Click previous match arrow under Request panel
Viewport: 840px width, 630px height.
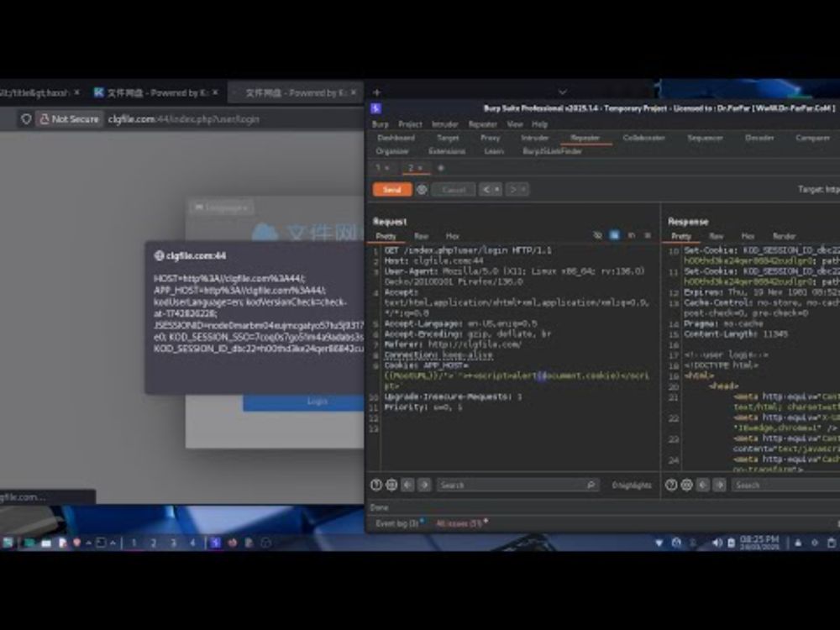(407, 485)
